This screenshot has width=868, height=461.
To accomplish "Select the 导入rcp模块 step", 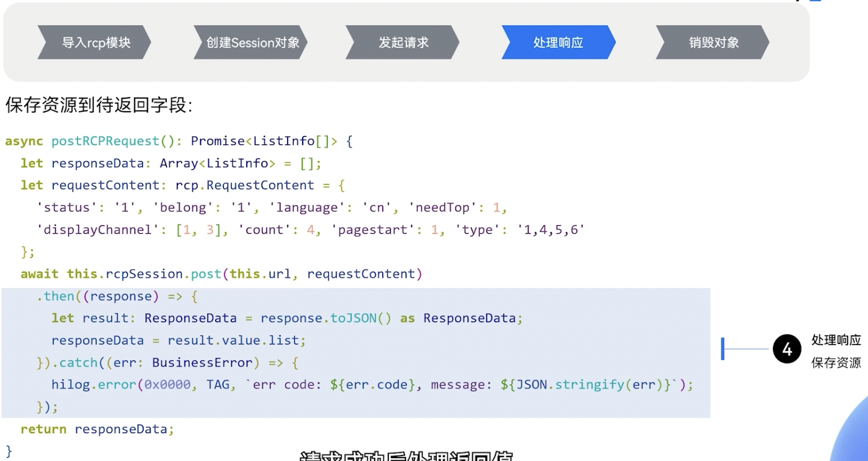I will pyautogui.click(x=95, y=42).
